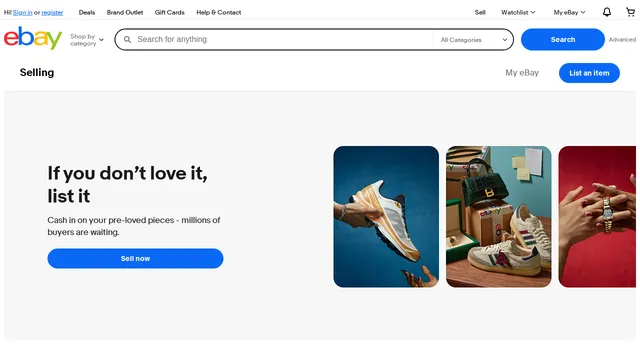Click the eBay logo

click(x=33, y=38)
